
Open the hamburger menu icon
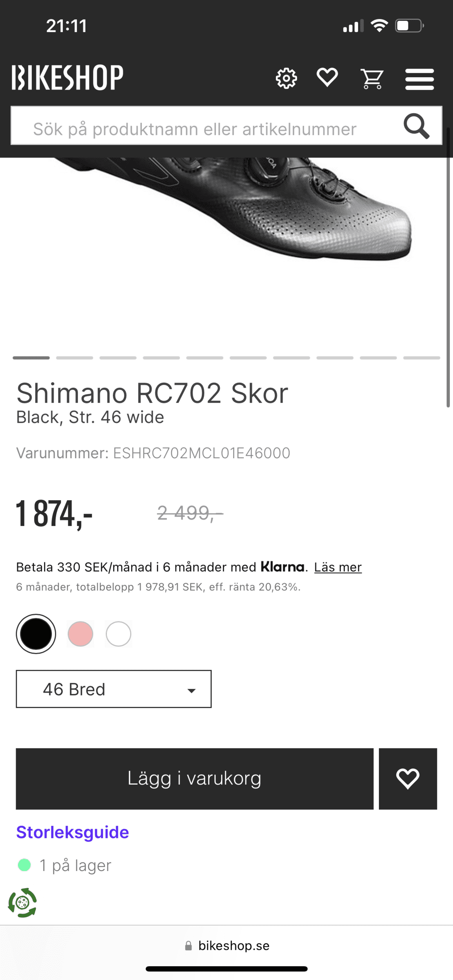419,78
